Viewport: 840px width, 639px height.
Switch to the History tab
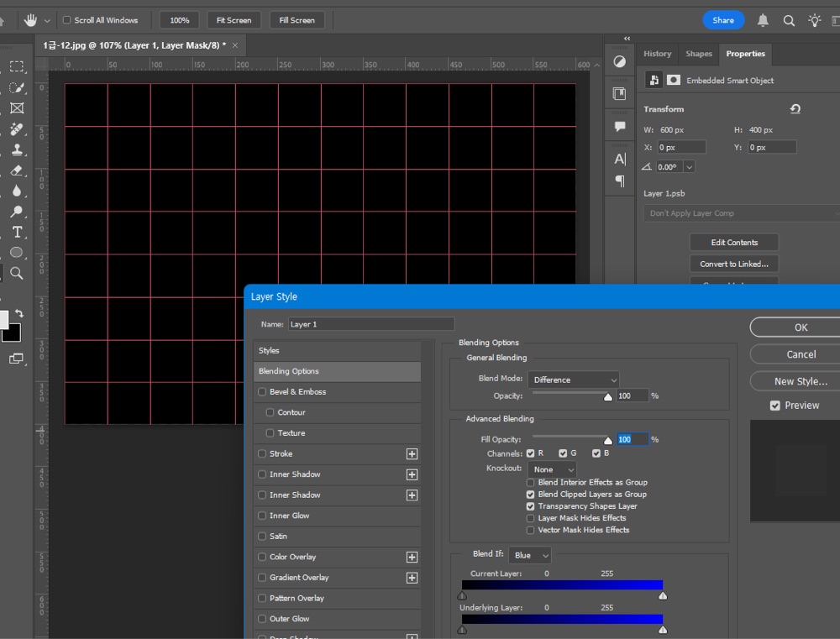[x=658, y=54]
